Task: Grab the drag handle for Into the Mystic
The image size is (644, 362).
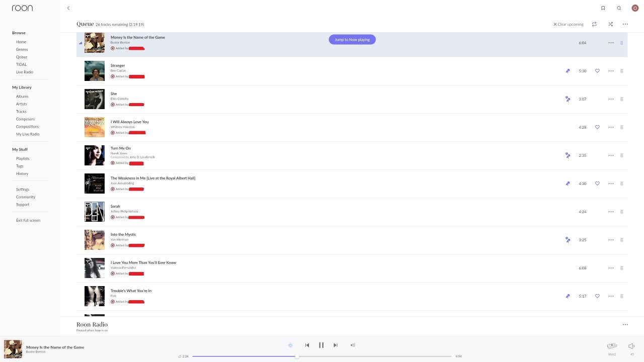Action: pos(621,240)
